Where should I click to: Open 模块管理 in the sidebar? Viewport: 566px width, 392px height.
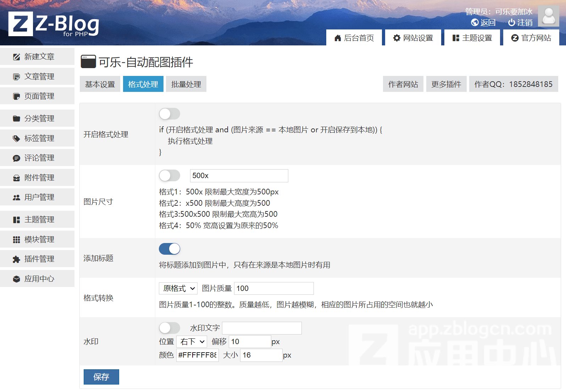coord(37,239)
